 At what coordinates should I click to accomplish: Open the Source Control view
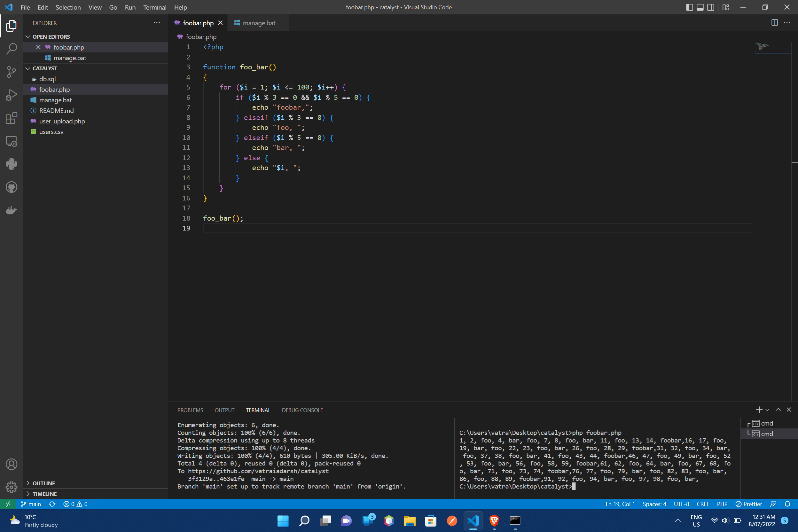[x=11, y=72]
